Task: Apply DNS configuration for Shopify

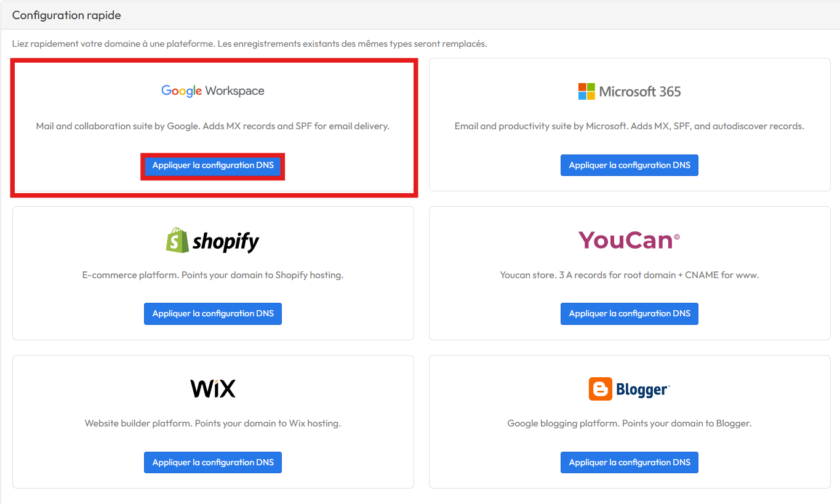Action: [x=213, y=314]
